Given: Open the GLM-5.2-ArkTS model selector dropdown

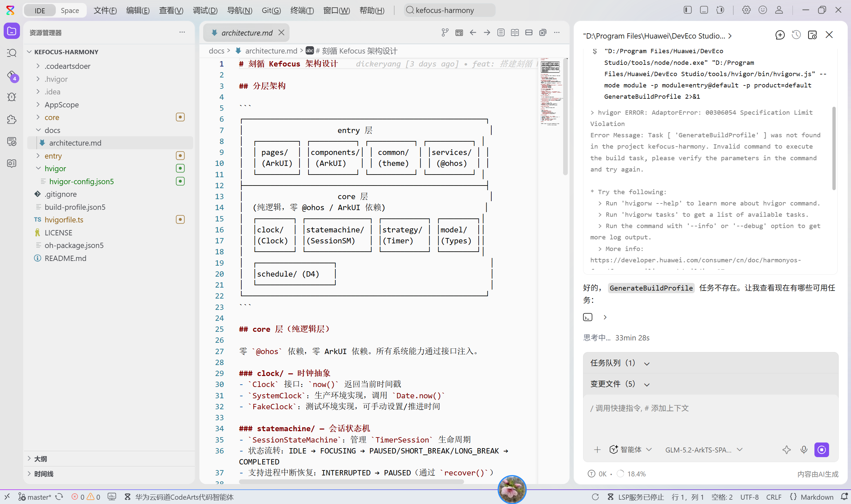Looking at the screenshot, I should tap(703, 450).
